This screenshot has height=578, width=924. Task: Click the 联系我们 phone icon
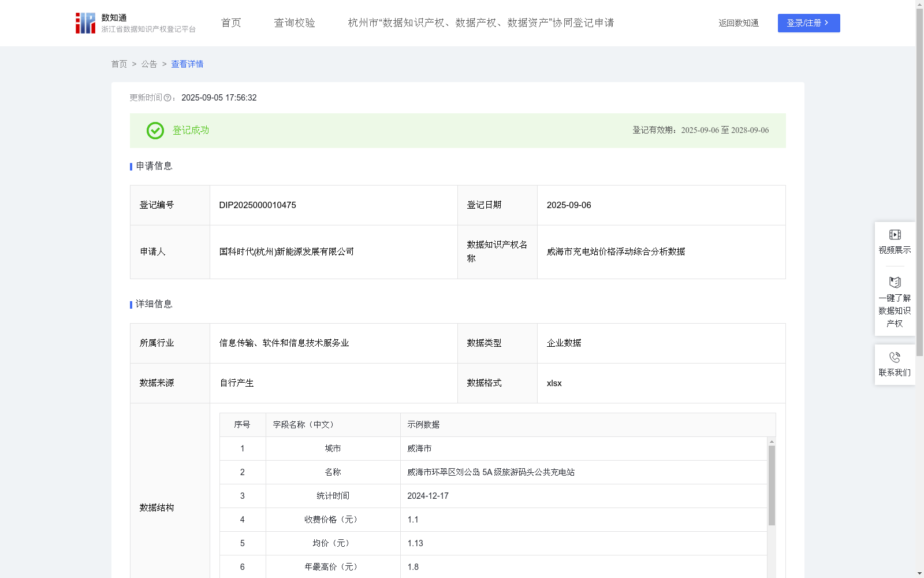(x=895, y=357)
